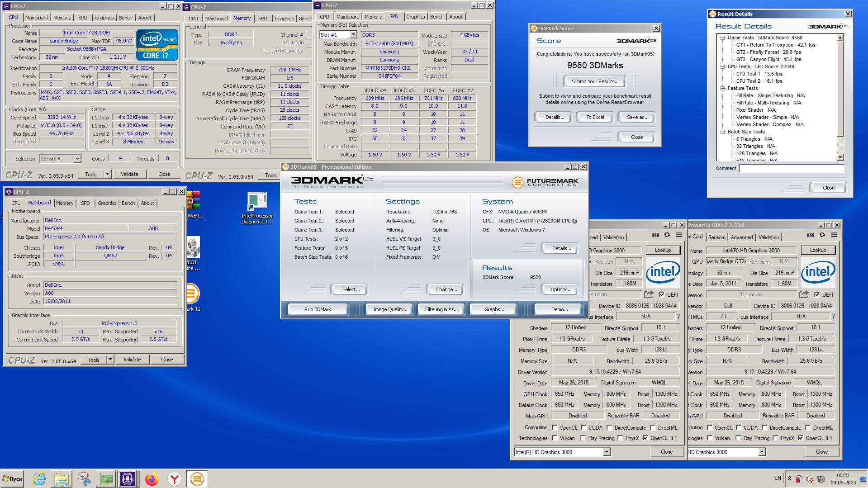Open Internet Explorer from the taskbar

[39, 479]
